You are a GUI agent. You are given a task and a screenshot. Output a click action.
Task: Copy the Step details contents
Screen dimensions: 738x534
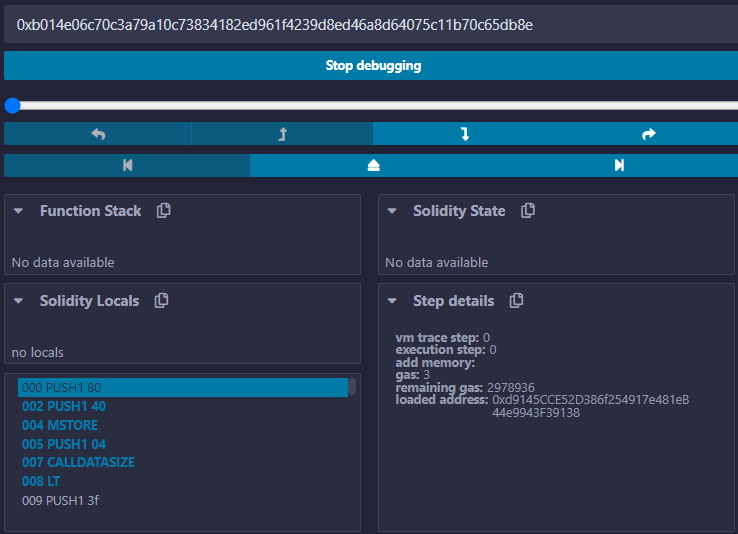[517, 301]
